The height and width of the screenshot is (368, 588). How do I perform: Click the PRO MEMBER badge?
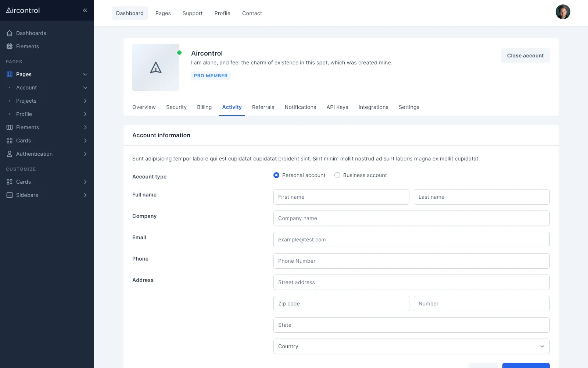point(211,76)
